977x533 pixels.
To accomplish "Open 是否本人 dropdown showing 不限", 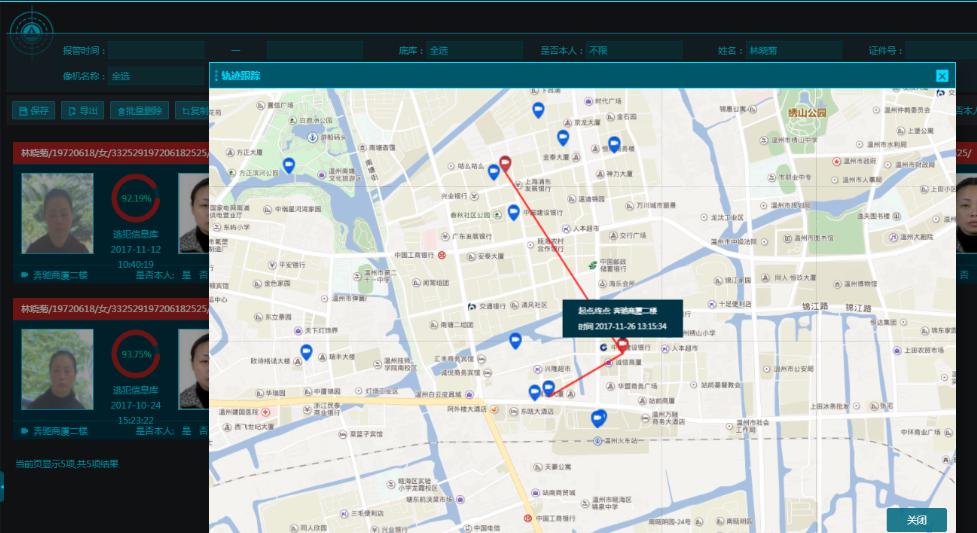I will 634,50.
